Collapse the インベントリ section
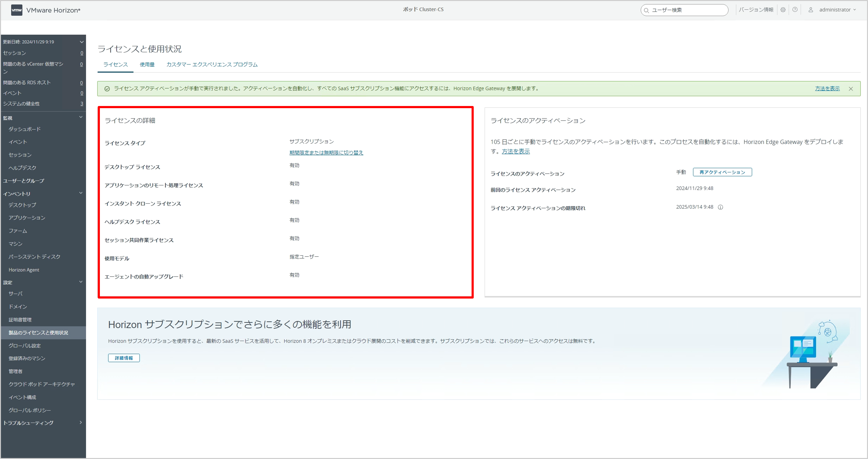 click(81, 193)
